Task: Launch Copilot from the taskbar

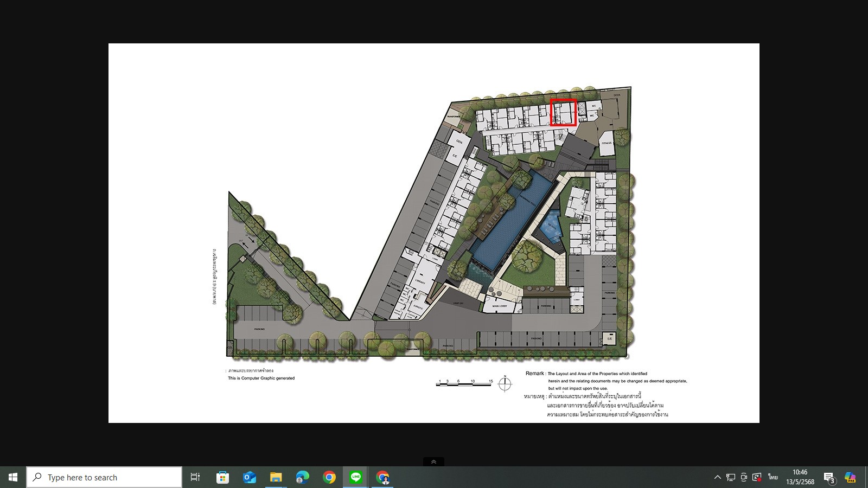Action: pos(850,477)
